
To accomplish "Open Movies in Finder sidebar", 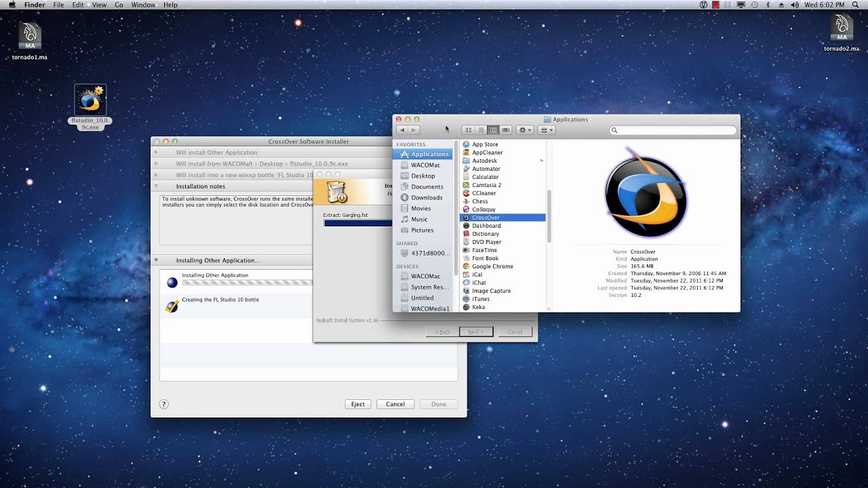I will pyautogui.click(x=422, y=208).
